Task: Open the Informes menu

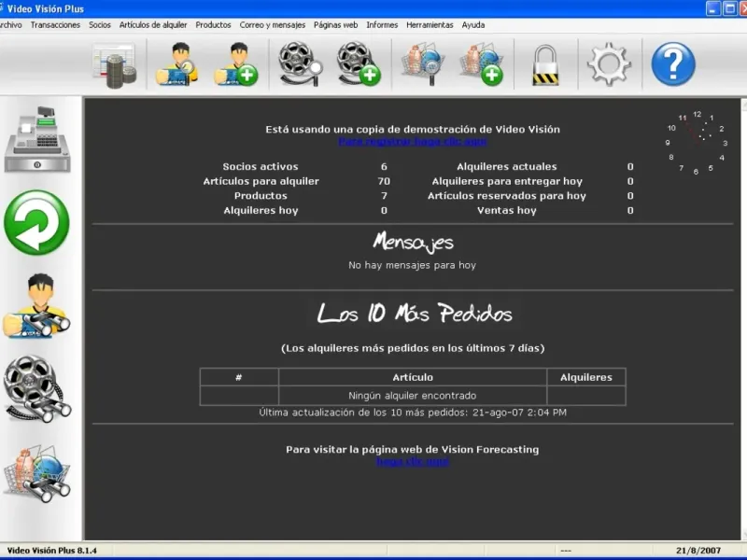Action: coord(382,25)
